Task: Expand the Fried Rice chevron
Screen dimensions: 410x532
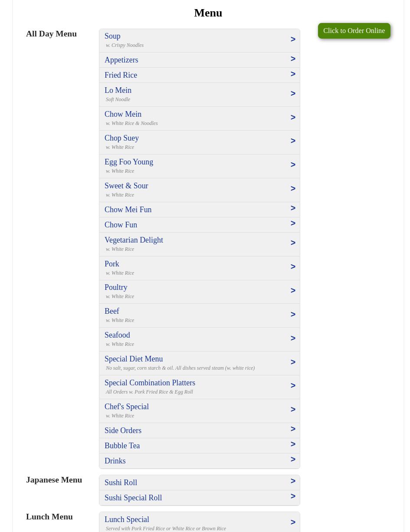Action: (x=293, y=74)
